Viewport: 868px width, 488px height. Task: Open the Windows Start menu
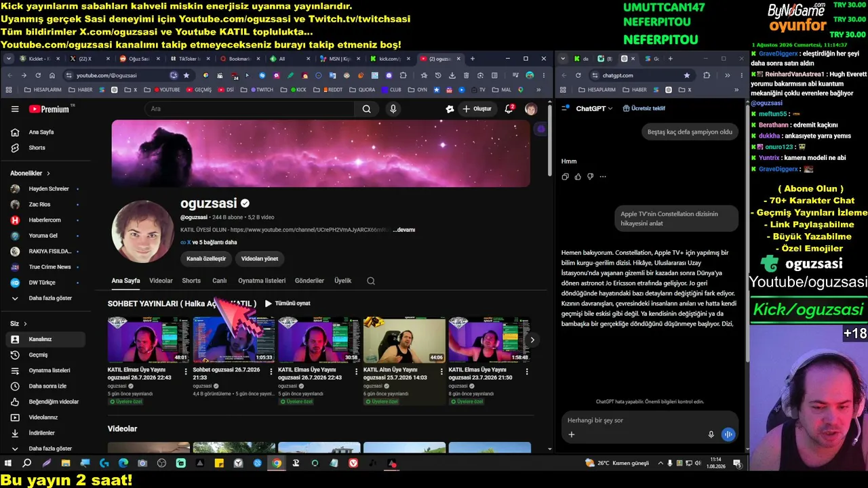pos(8,464)
